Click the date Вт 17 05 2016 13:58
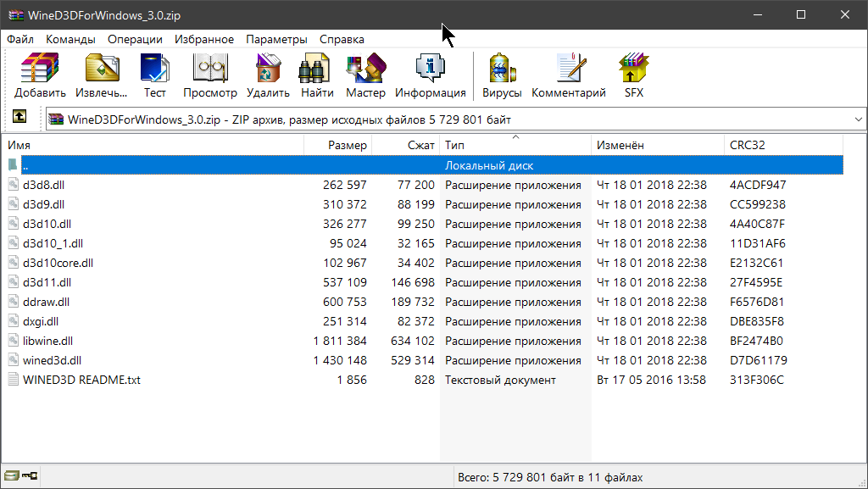This screenshot has width=868, height=489. point(652,380)
